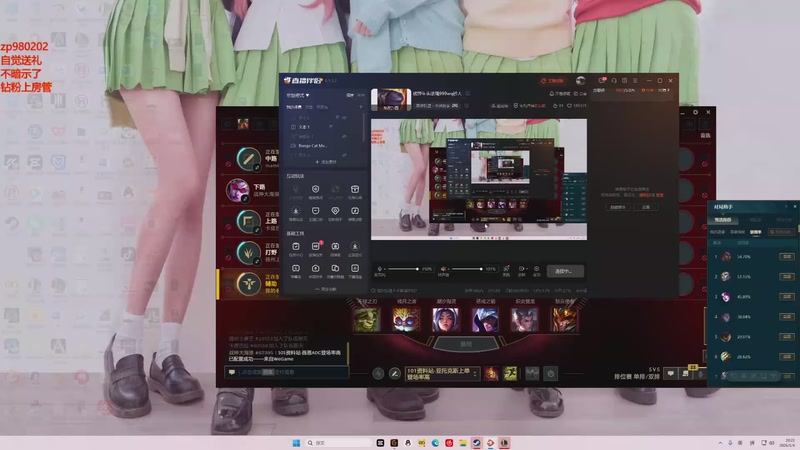Screen dimensions: 800x450
Task: Click the live streaming status button
Action: coord(565,271)
